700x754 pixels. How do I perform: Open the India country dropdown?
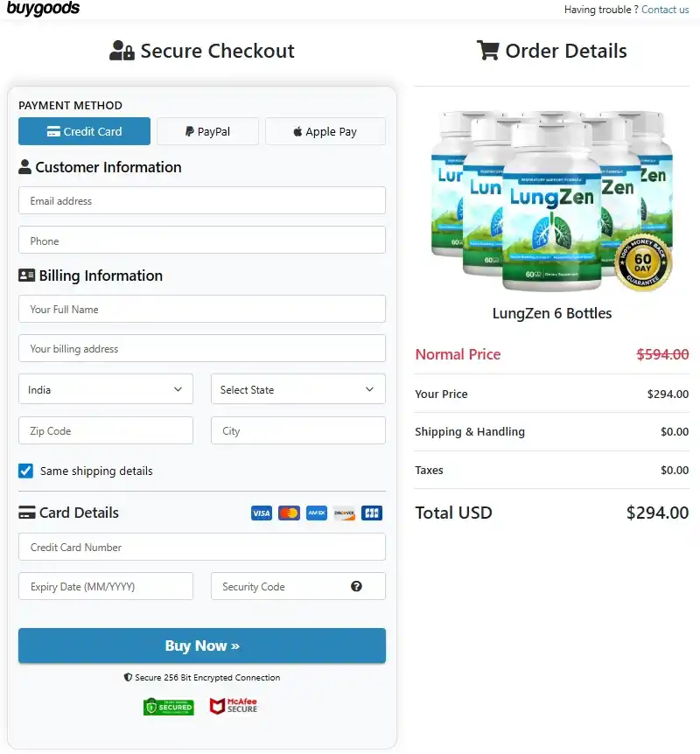(x=105, y=390)
